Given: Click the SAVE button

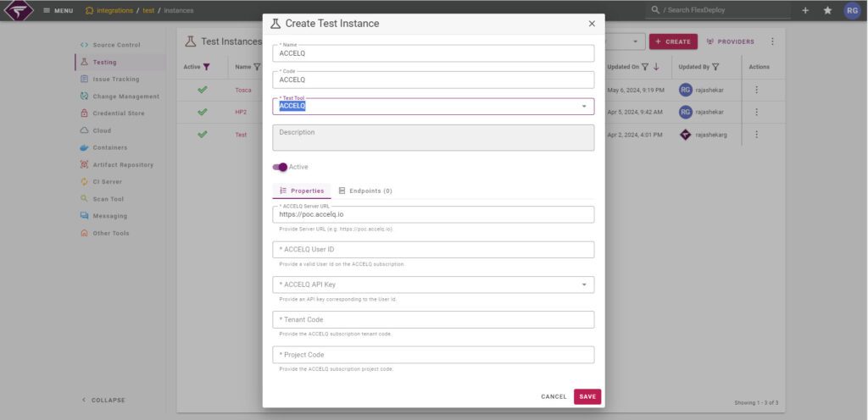Looking at the screenshot, I should pos(587,397).
